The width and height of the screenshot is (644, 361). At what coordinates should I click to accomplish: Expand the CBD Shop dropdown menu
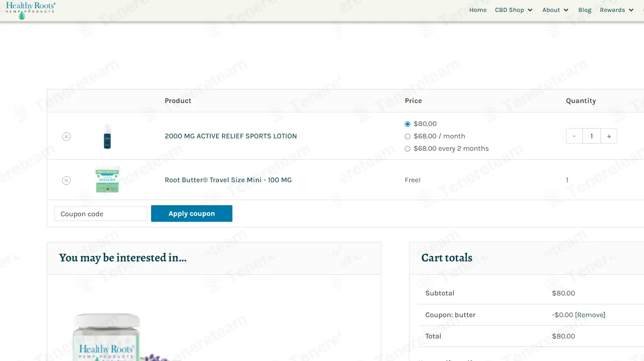point(514,10)
